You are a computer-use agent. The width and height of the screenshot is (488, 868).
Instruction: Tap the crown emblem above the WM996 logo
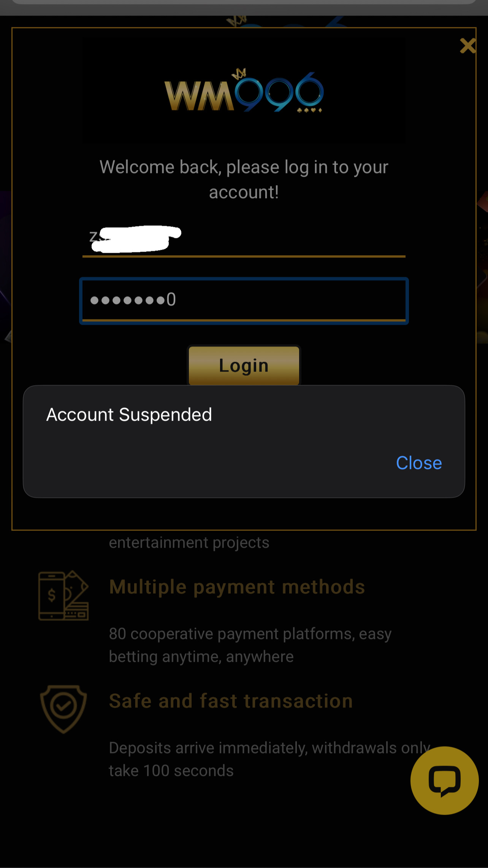coord(239,73)
